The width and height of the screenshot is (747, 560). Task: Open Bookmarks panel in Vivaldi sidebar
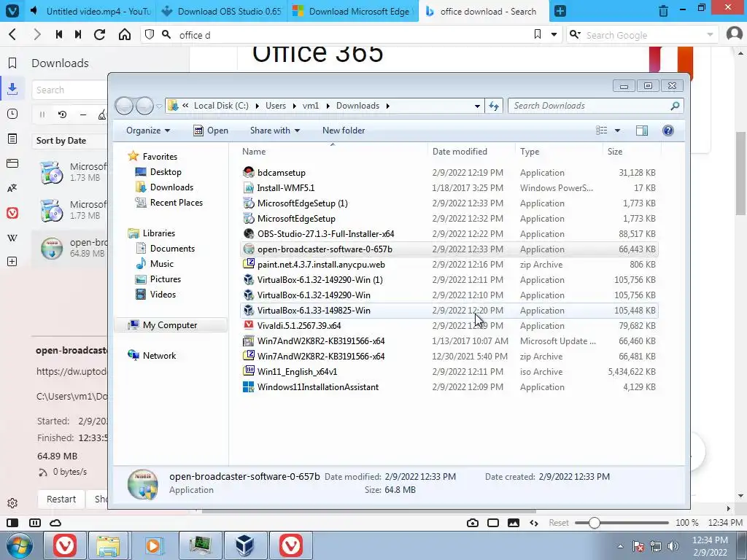(x=12, y=63)
